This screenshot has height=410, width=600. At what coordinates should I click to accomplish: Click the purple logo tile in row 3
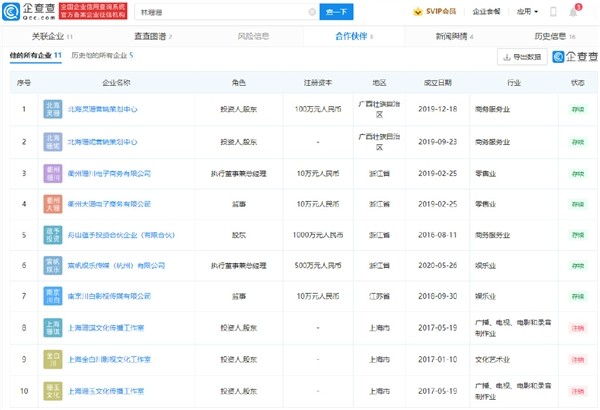(x=52, y=174)
